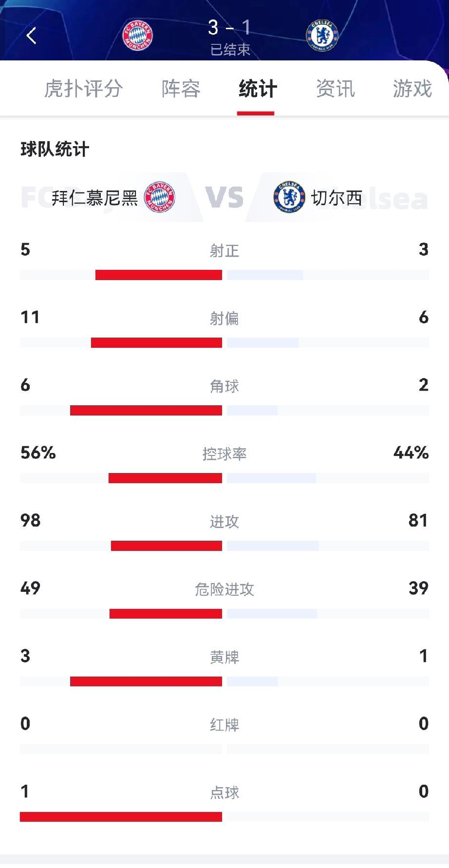Tap the 3 - 1 match score
449x868 pixels.
229,28
